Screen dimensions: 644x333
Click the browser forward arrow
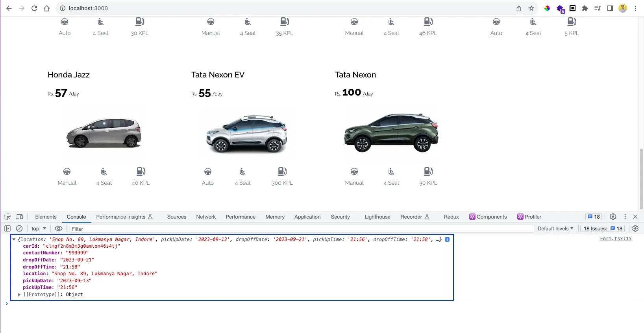22,8
